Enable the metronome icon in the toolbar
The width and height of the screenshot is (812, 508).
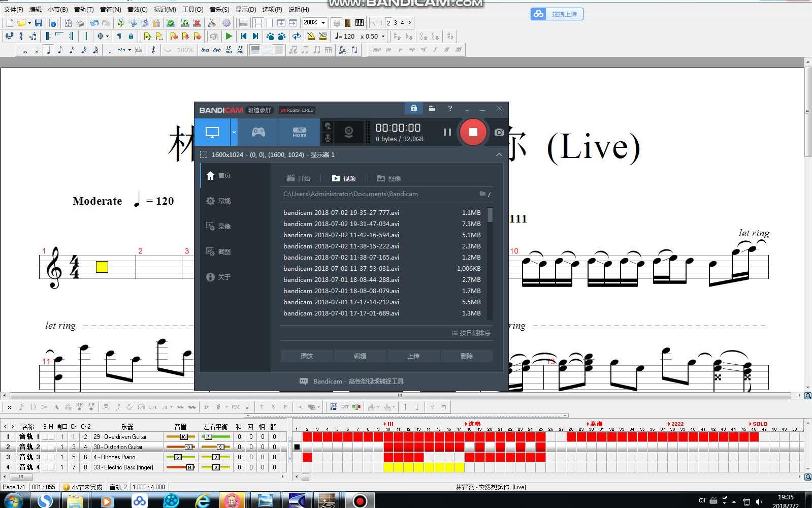click(x=311, y=36)
